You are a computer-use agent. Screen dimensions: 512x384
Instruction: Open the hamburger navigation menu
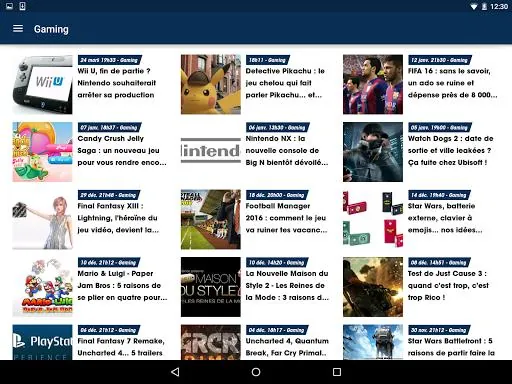[x=18, y=29]
